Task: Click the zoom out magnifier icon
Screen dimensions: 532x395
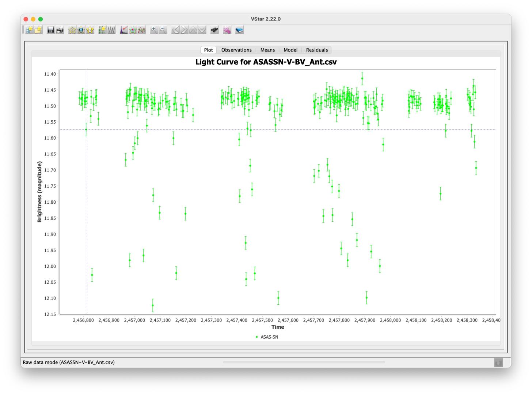Action: point(163,30)
